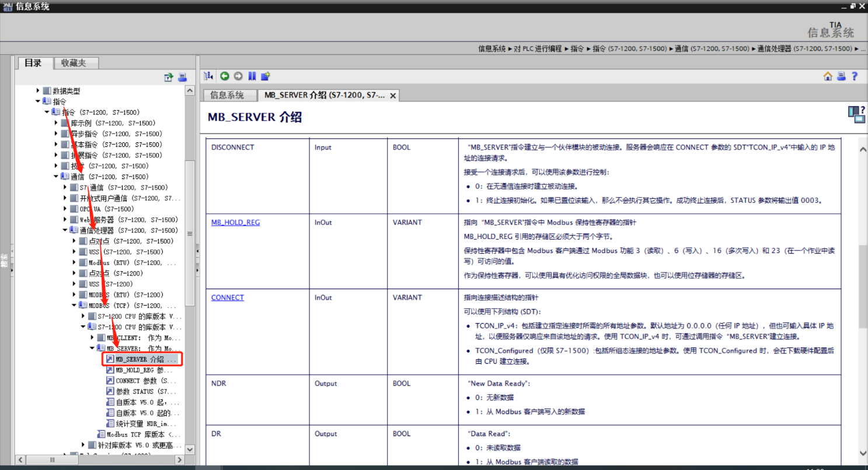Select the MODBUS (RTU) (S7-1200) tree entry

click(126, 294)
